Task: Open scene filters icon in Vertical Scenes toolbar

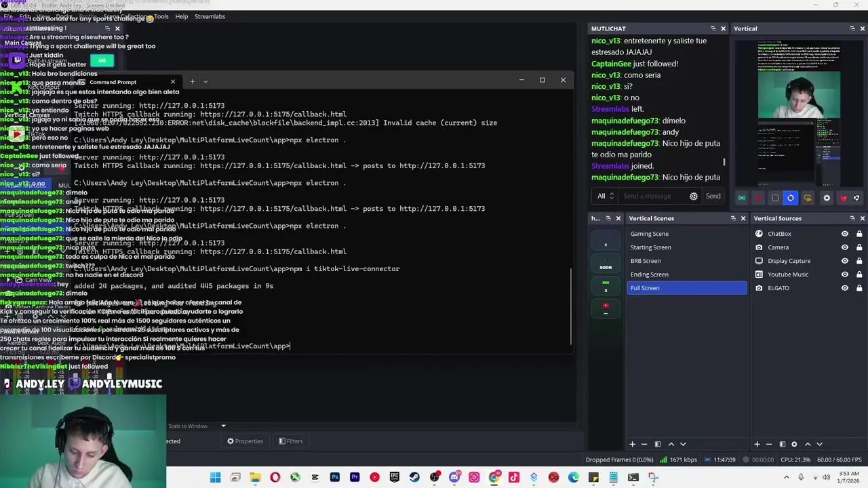Action: 657,444
